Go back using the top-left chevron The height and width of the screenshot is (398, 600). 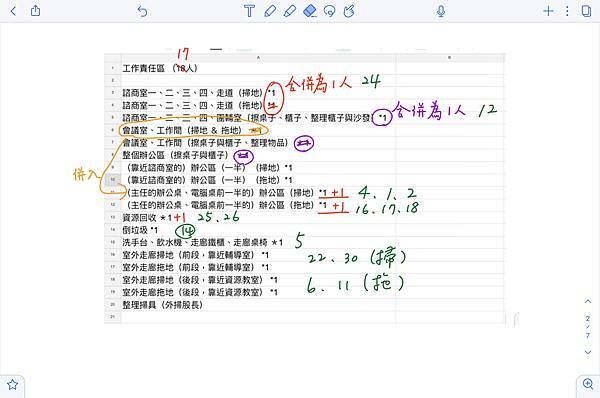[13, 11]
